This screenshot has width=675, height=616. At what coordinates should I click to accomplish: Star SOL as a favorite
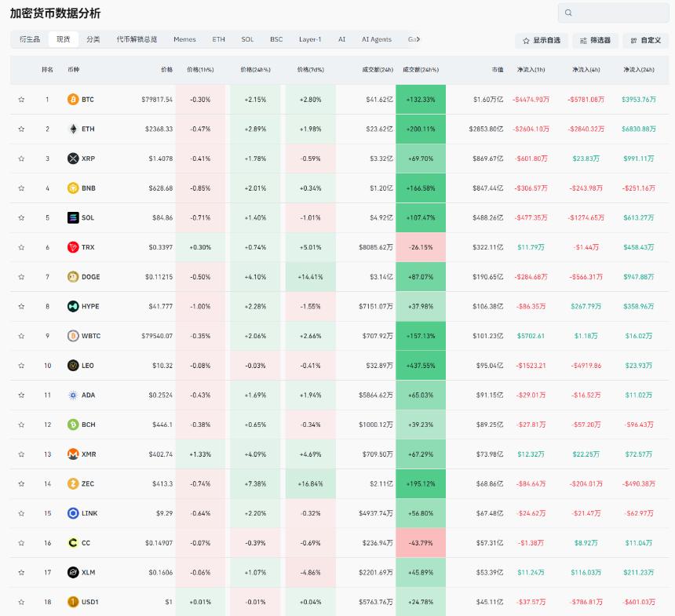click(x=21, y=217)
